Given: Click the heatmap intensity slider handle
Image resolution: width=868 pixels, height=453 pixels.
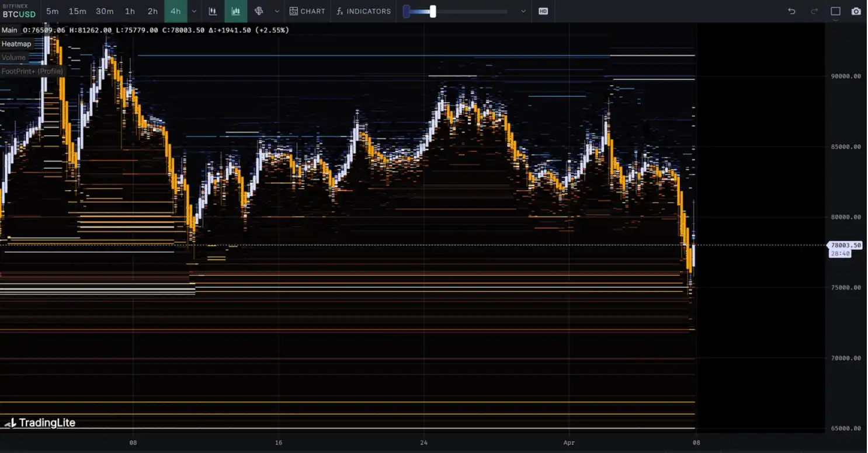Looking at the screenshot, I should pyautogui.click(x=433, y=11).
